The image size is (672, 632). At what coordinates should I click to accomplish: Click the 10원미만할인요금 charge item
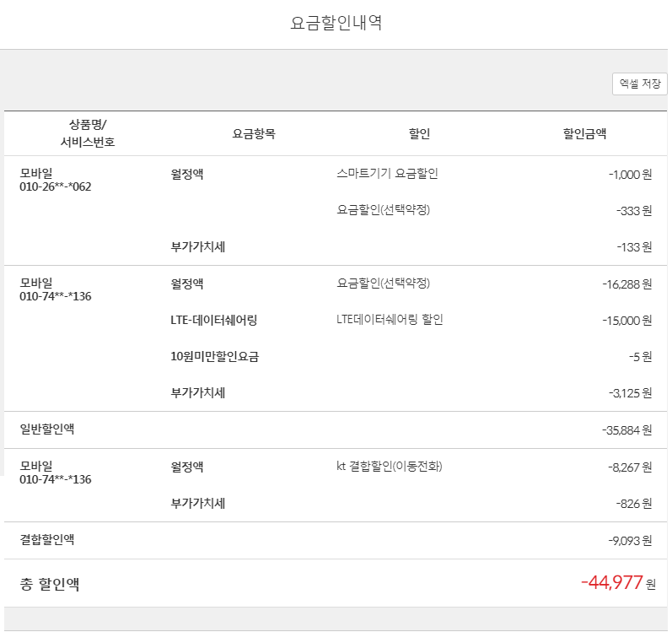214,356
